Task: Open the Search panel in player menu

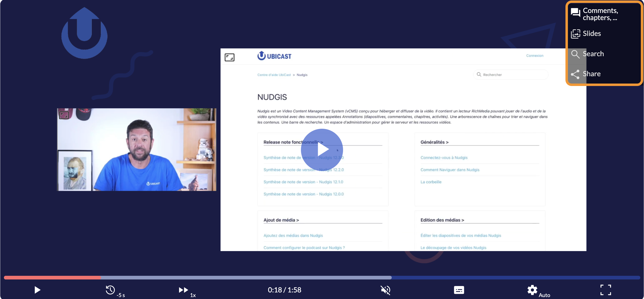Action: tap(587, 54)
